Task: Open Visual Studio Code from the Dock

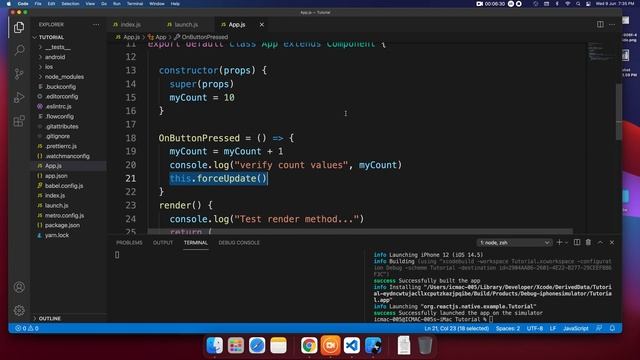Action: point(352,345)
